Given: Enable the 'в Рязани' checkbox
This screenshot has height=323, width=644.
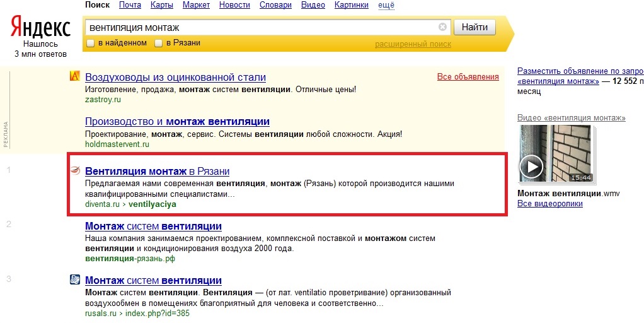Looking at the screenshot, I should coord(159,43).
